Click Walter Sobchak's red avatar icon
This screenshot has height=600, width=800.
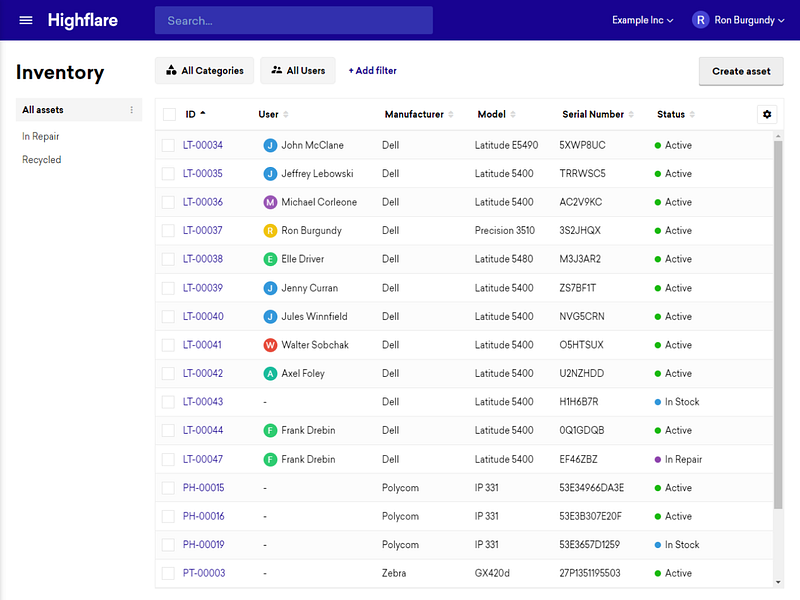point(270,345)
